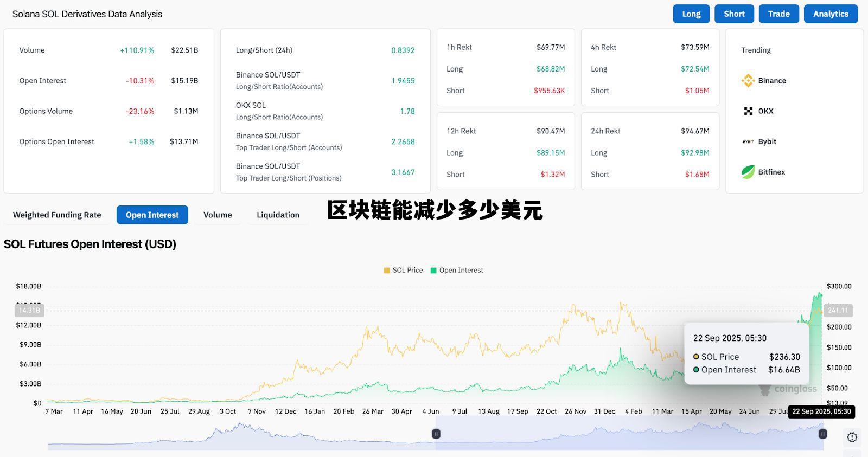This screenshot has height=457, width=868.
Task: Click the Volume value $22.51B
Action: tap(184, 50)
